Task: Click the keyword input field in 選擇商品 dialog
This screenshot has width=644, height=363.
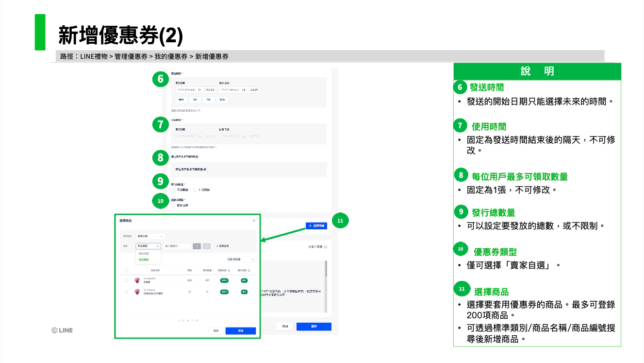Action: click(177, 246)
